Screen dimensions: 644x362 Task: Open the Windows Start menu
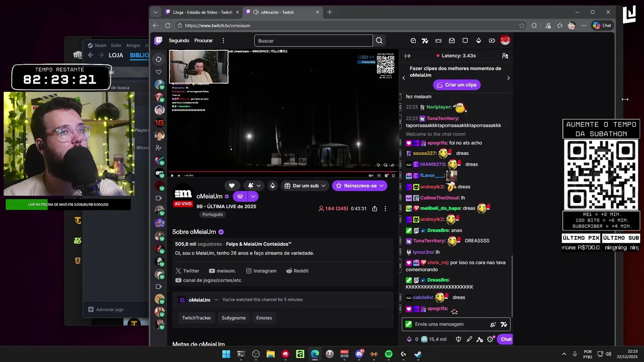pyautogui.click(x=226, y=354)
